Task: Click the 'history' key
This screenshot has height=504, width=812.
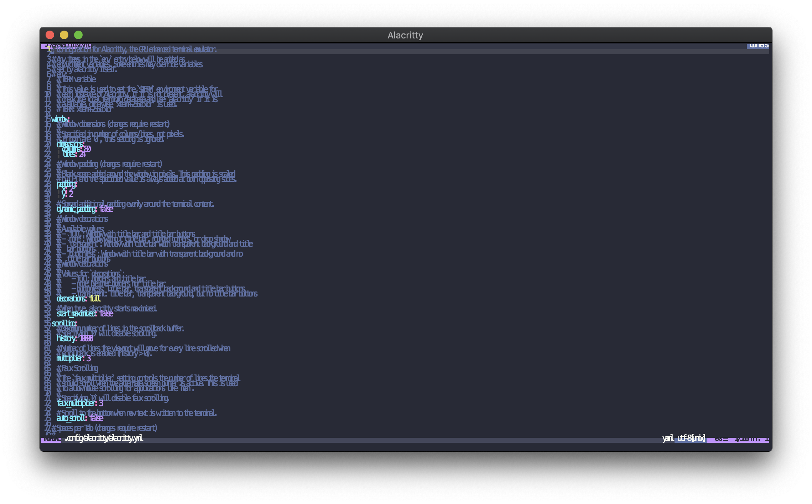Action: pyautogui.click(x=66, y=338)
